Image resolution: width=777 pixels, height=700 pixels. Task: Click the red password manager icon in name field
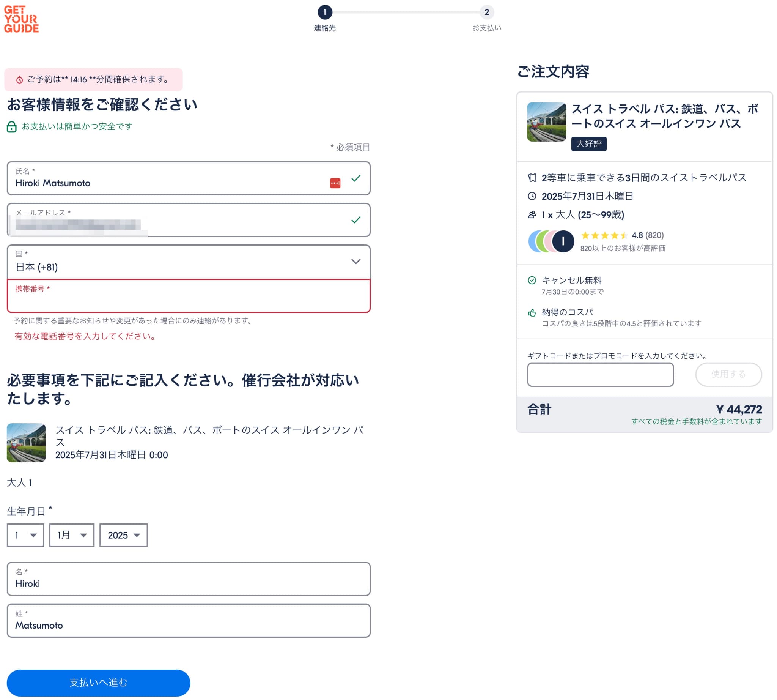(335, 183)
